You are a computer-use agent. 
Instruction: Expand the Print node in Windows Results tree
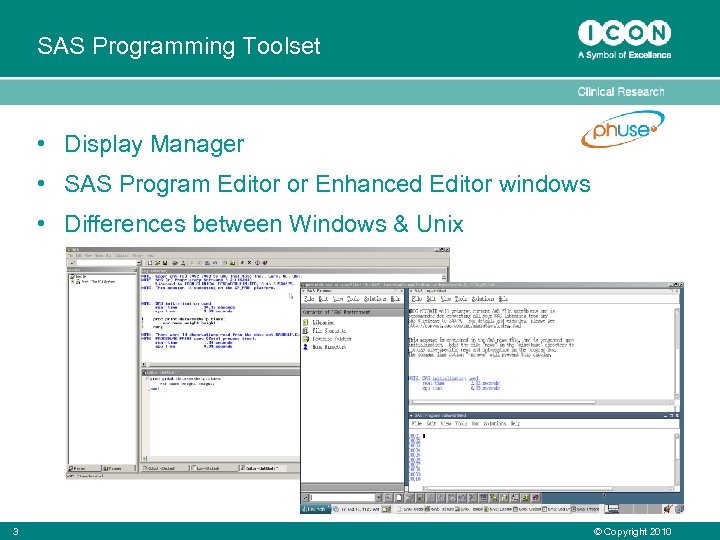[x=72, y=281]
